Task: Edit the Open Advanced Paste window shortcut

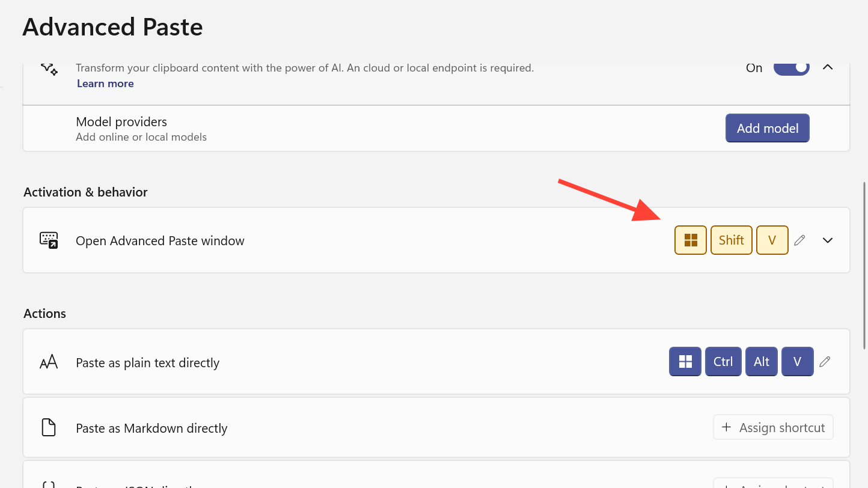Action: (x=799, y=240)
